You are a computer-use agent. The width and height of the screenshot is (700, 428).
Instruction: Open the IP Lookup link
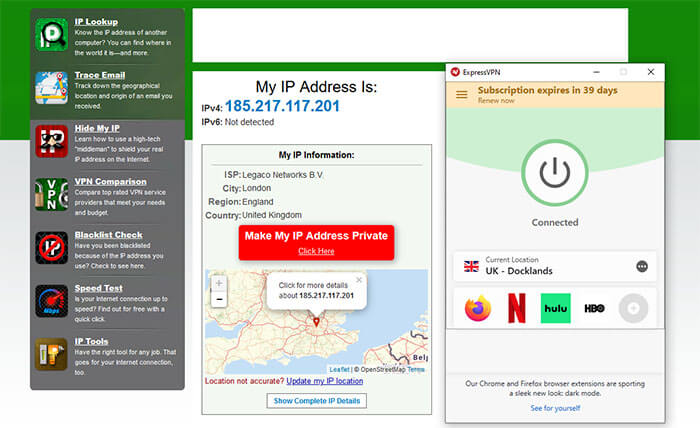[96, 21]
